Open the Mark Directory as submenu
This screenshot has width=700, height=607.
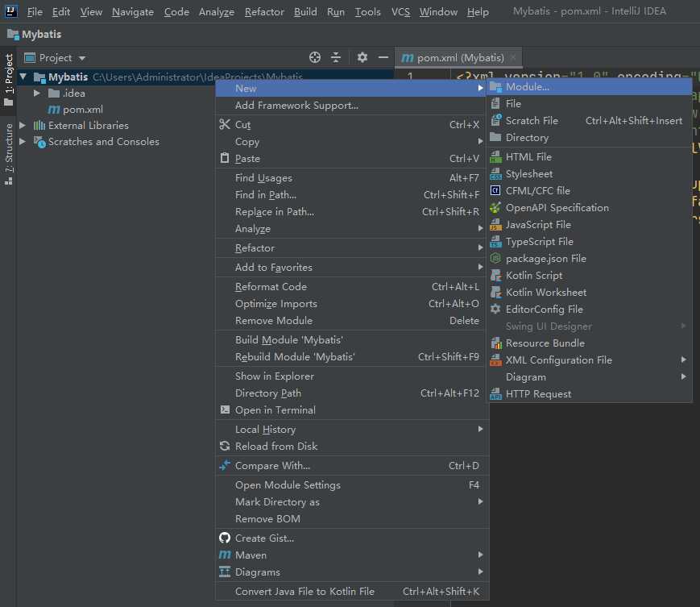coord(352,501)
